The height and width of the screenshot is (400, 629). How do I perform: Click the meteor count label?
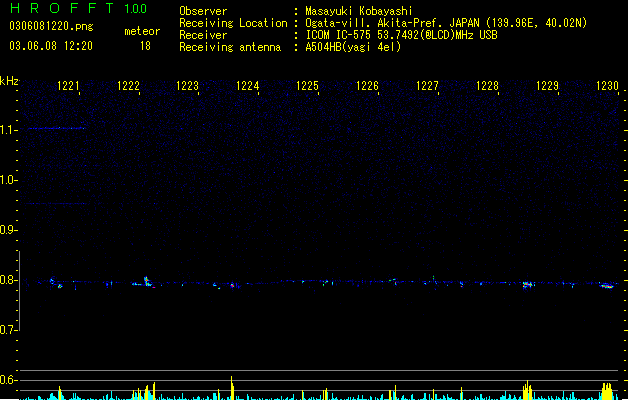point(142,31)
